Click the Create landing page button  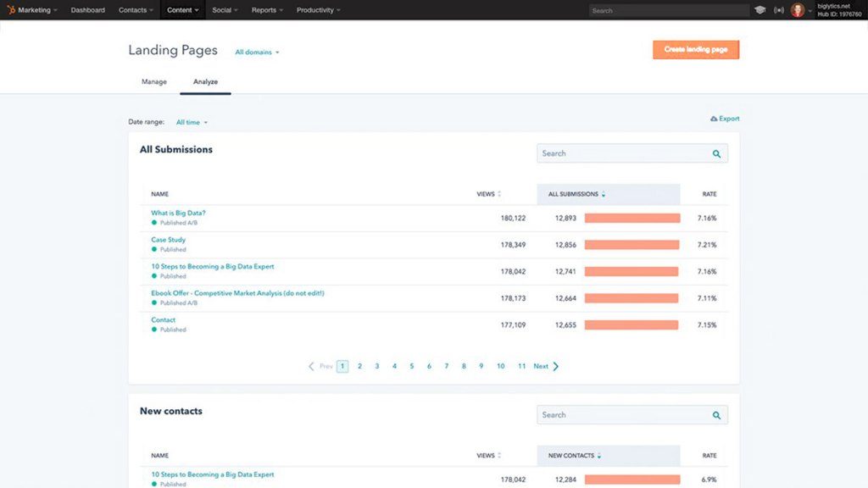click(x=695, y=49)
